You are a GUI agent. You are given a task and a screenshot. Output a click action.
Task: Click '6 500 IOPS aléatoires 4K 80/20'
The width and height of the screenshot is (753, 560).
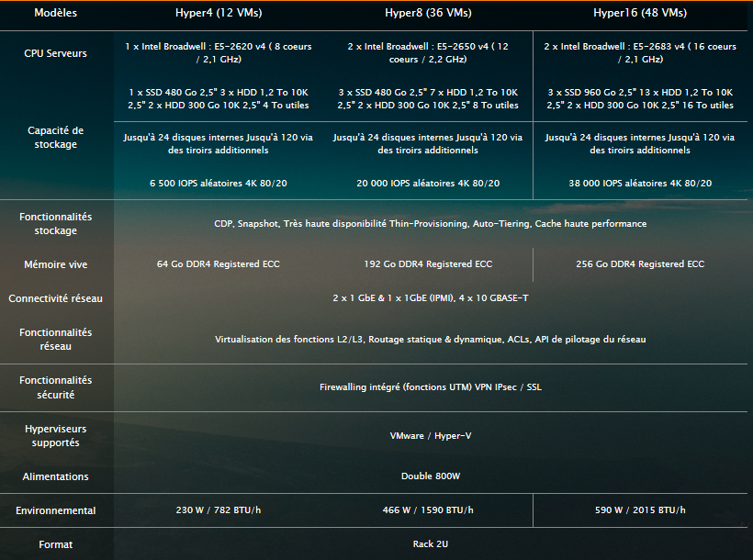[x=219, y=183]
